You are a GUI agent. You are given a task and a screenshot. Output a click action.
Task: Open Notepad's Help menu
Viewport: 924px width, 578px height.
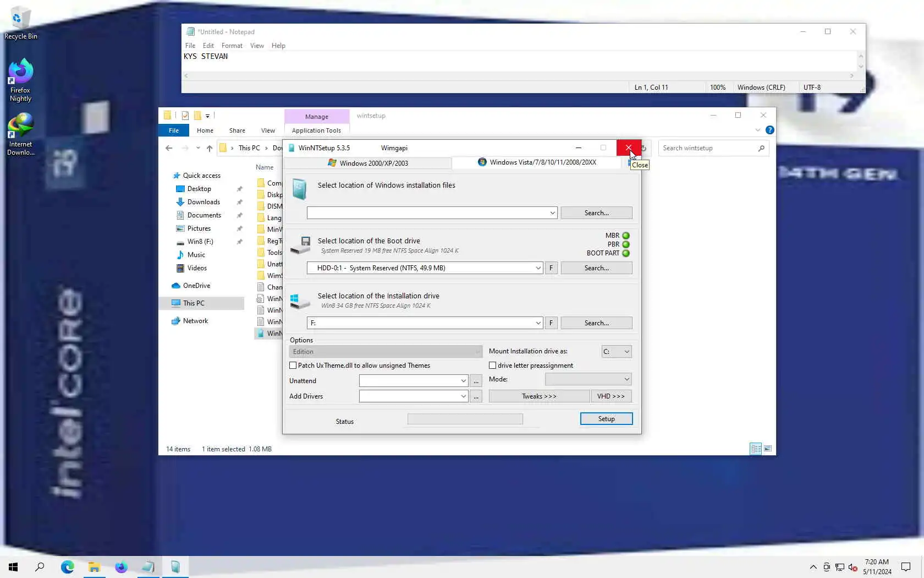click(x=278, y=46)
